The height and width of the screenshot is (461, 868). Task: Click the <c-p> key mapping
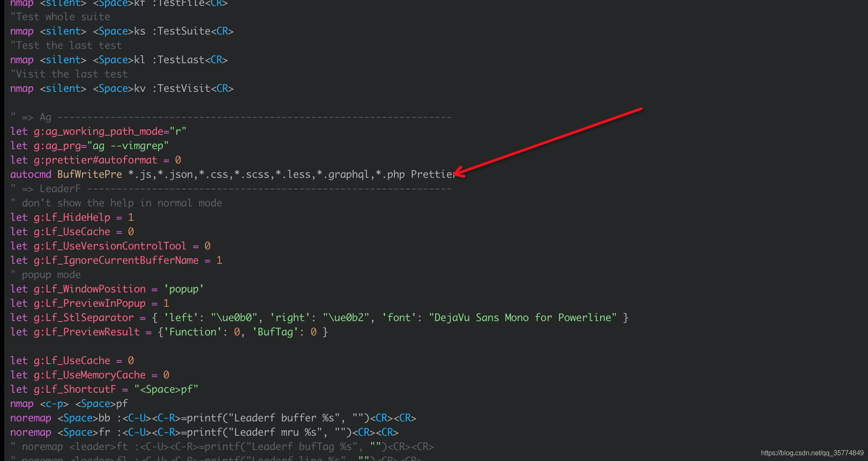coord(54,404)
